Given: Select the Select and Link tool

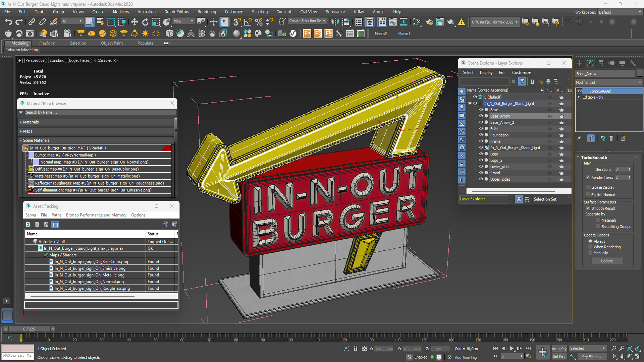Looking at the screenshot, I should click(x=32, y=22).
